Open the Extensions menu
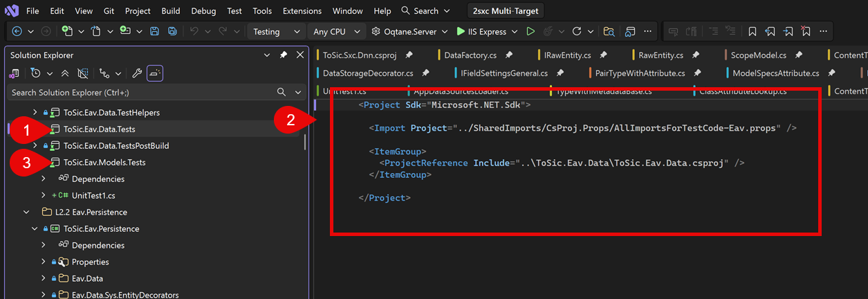Screen dimensions: 868x299 [x=302, y=11]
